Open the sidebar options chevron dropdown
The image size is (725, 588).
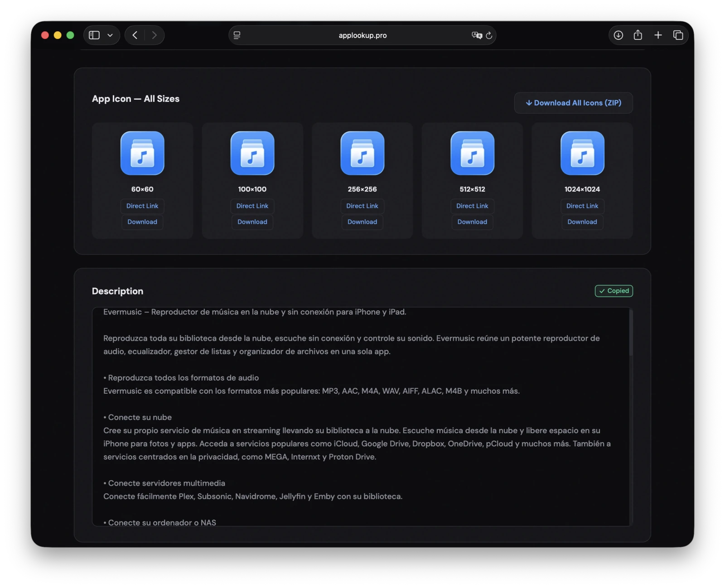pos(110,35)
